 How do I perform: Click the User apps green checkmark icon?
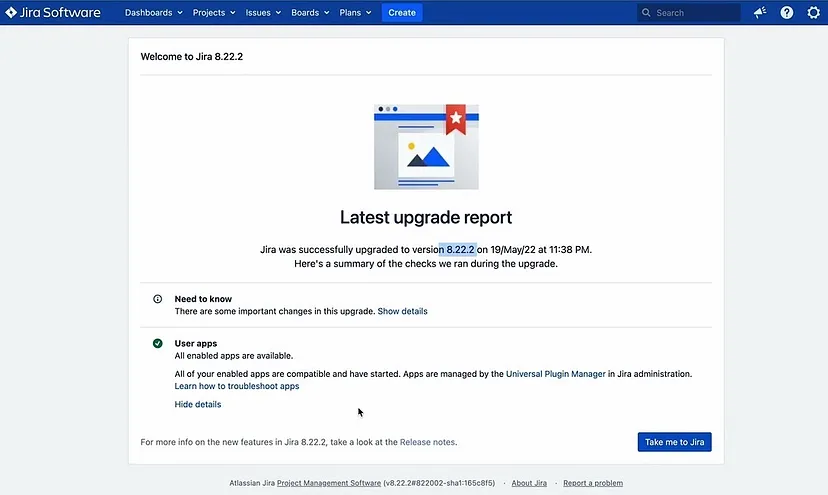(157, 343)
